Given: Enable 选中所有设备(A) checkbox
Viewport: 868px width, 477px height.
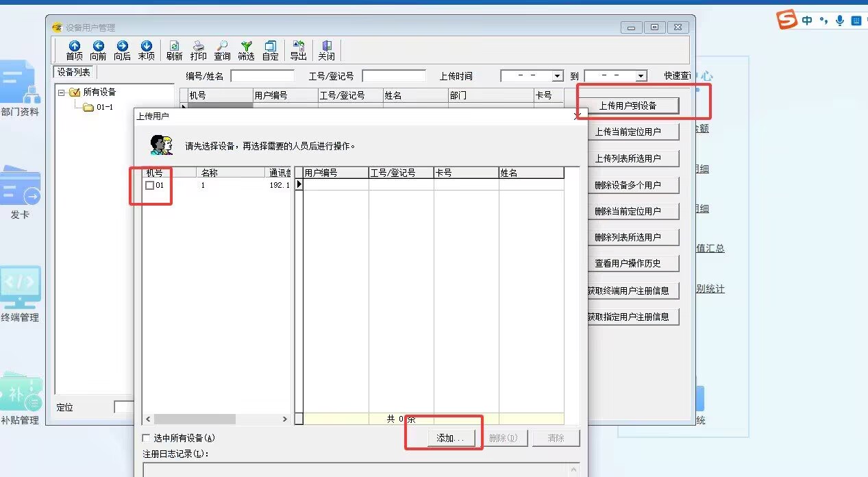Looking at the screenshot, I should coord(146,438).
